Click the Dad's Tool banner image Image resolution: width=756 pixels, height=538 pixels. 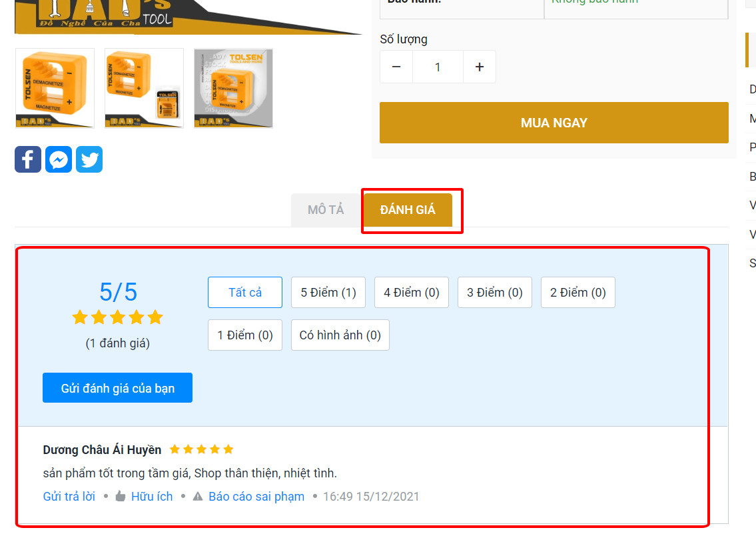point(188,17)
